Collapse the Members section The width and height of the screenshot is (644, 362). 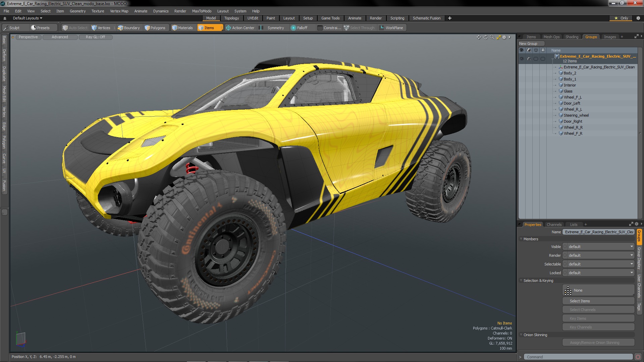pyautogui.click(x=521, y=239)
